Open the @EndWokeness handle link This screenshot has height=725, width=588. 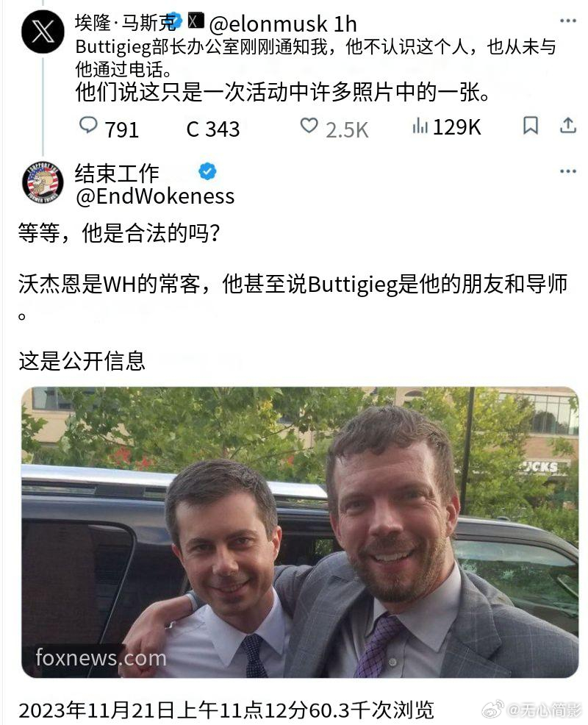pos(155,196)
